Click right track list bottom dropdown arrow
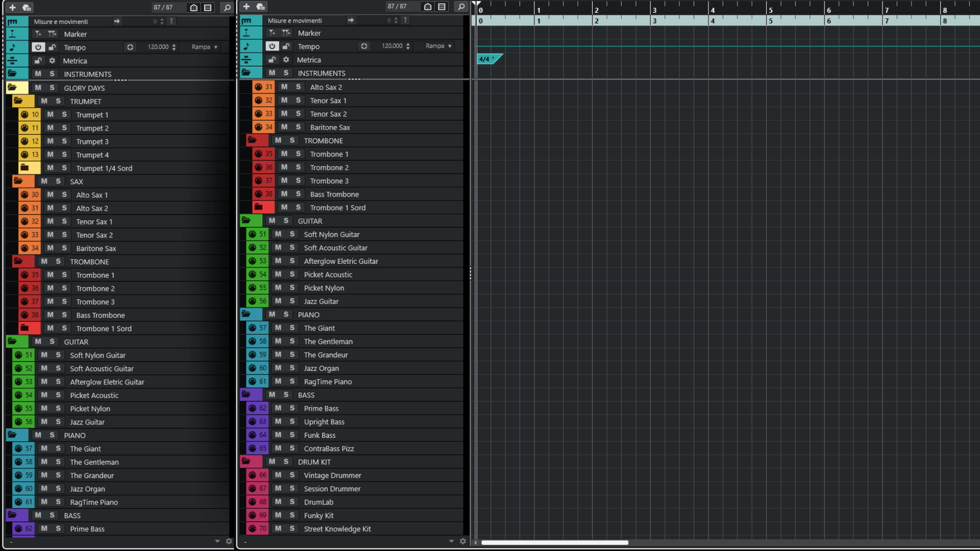 tap(451, 541)
